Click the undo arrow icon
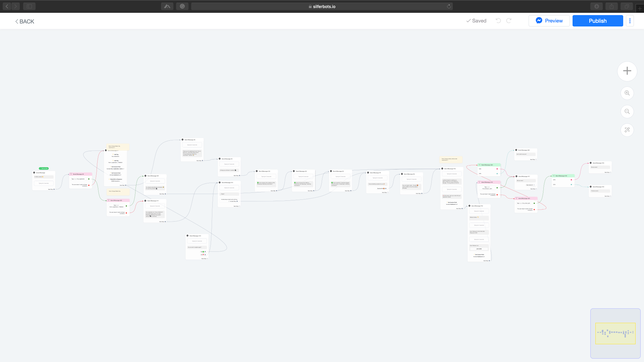The image size is (644, 362). click(x=498, y=21)
